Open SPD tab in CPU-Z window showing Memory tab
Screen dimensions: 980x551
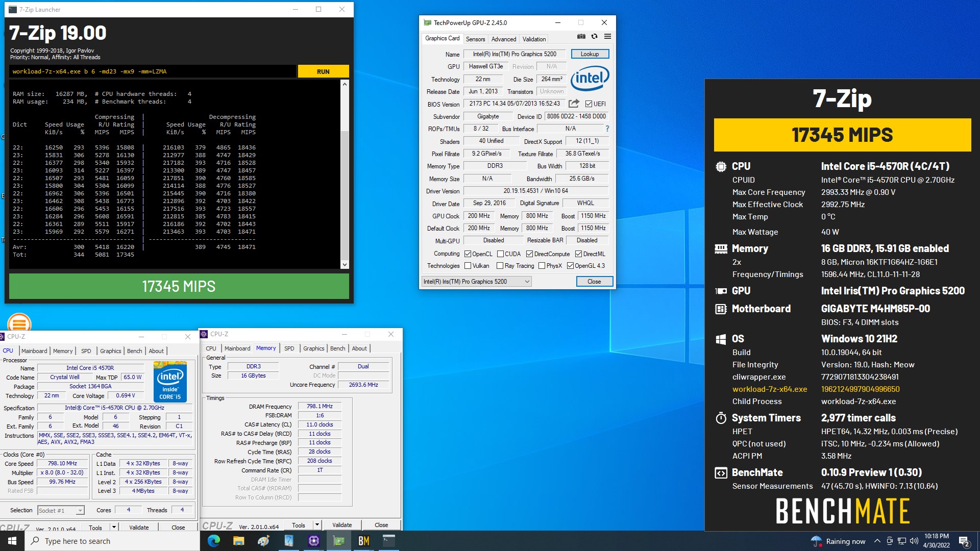click(x=289, y=348)
